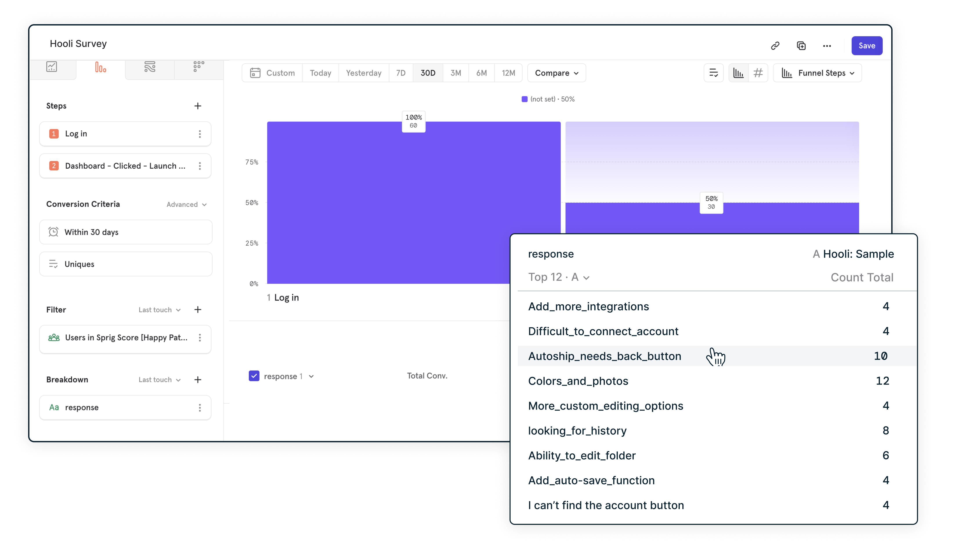
Task: Open the bar chart analysis tab icon
Action: pos(100,67)
